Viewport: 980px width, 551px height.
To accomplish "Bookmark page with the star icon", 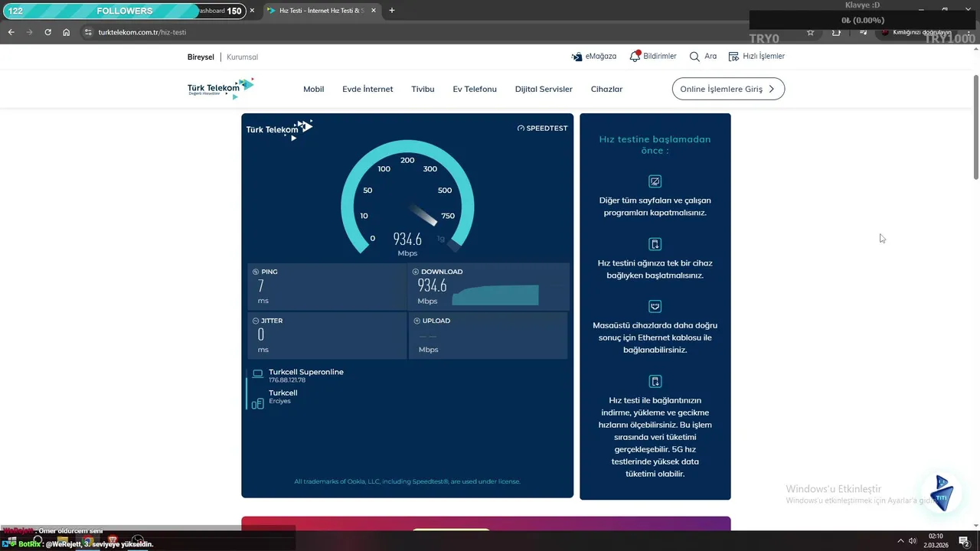I will pos(811,32).
